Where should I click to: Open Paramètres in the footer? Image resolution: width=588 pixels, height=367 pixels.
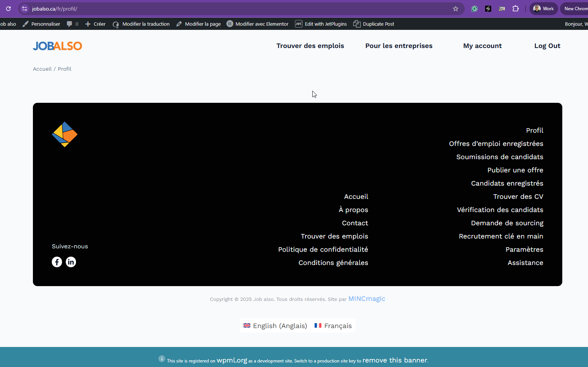pyautogui.click(x=524, y=249)
